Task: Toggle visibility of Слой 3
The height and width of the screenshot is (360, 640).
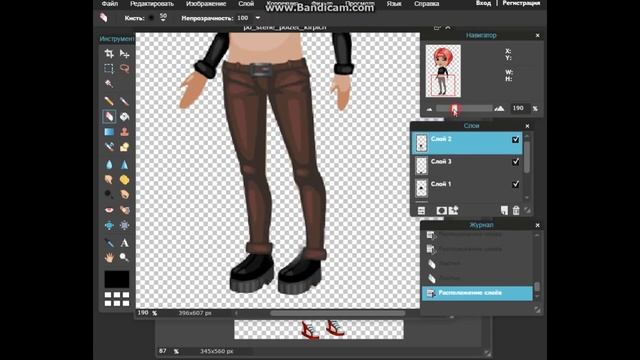Action: point(516,162)
